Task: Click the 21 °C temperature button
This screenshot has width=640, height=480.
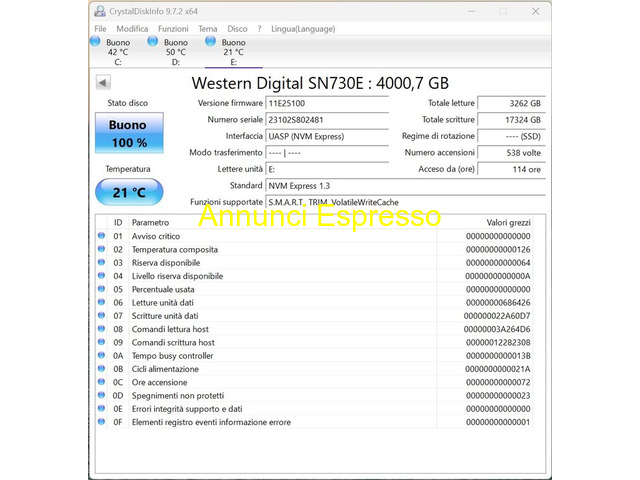Action: [128, 192]
